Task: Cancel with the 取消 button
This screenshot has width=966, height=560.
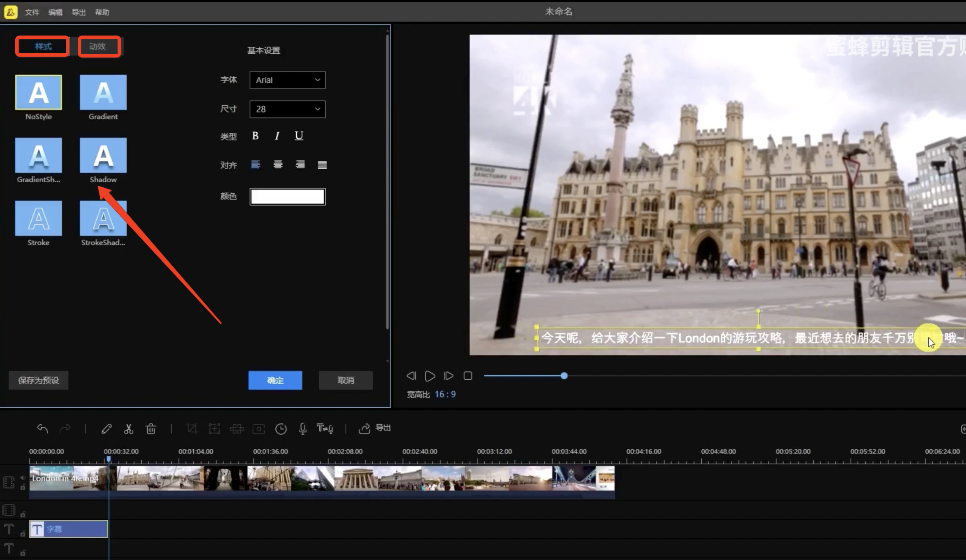Action: (x=346, y=380)
